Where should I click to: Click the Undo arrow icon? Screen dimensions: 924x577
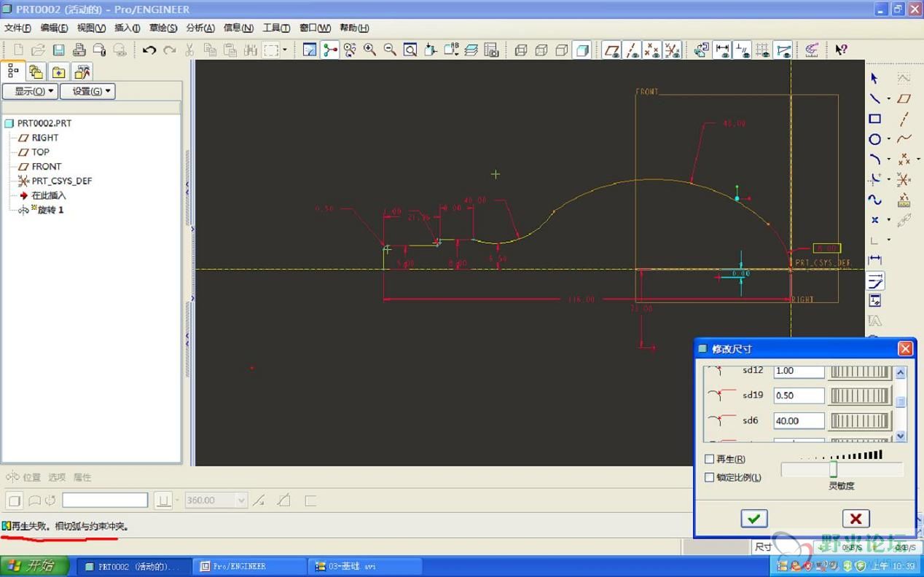click(x=149, y=50)
